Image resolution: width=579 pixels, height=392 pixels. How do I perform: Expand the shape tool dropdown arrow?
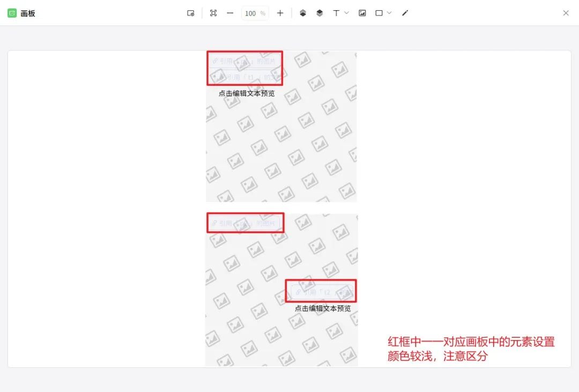click(x=389, y=13)
